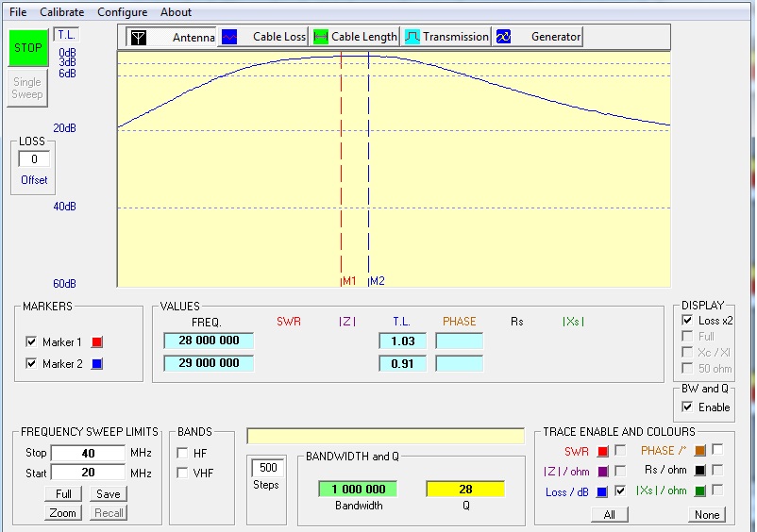The height and width of the screenshot is (532, 757).
Task: Switch to Cable Loss mode
Action: [229, 37]
